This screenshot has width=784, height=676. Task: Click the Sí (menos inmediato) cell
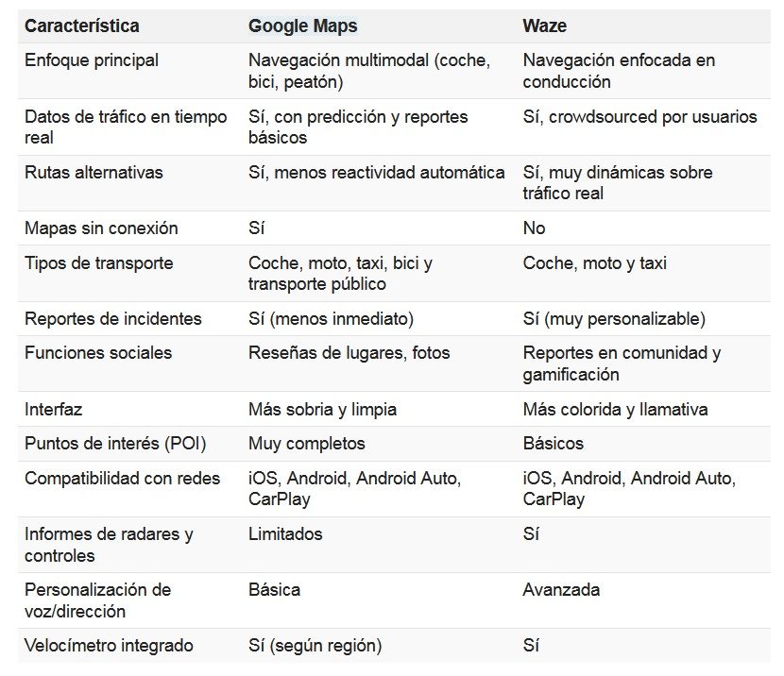331,319
